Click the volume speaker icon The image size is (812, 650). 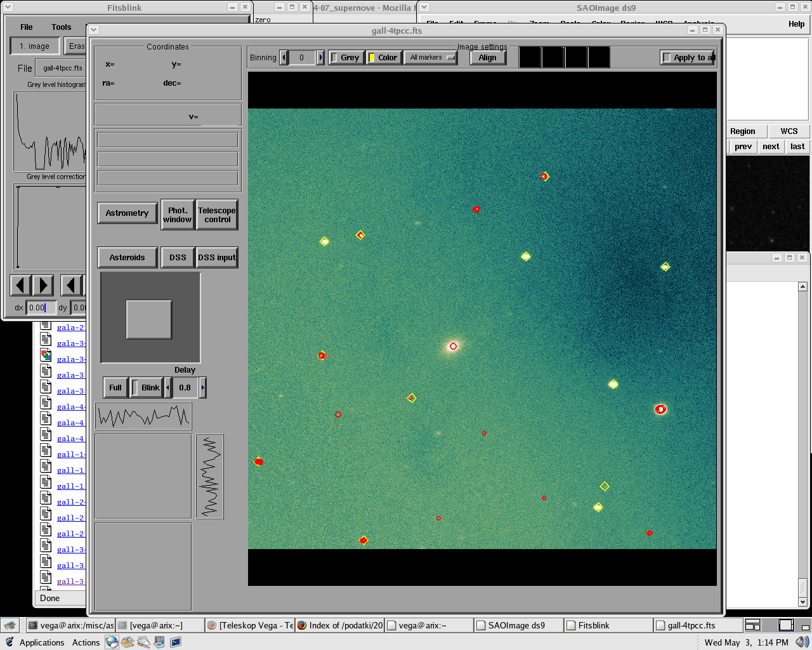click(802, 642)
